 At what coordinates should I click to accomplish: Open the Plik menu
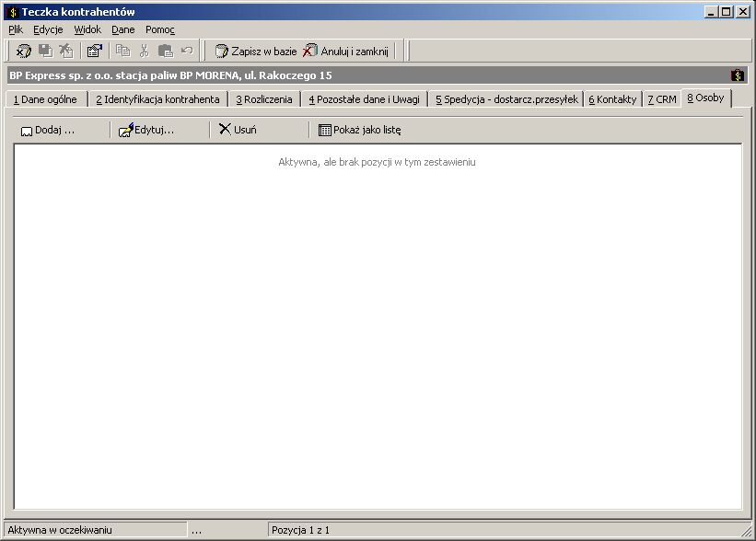click(16, 29)
